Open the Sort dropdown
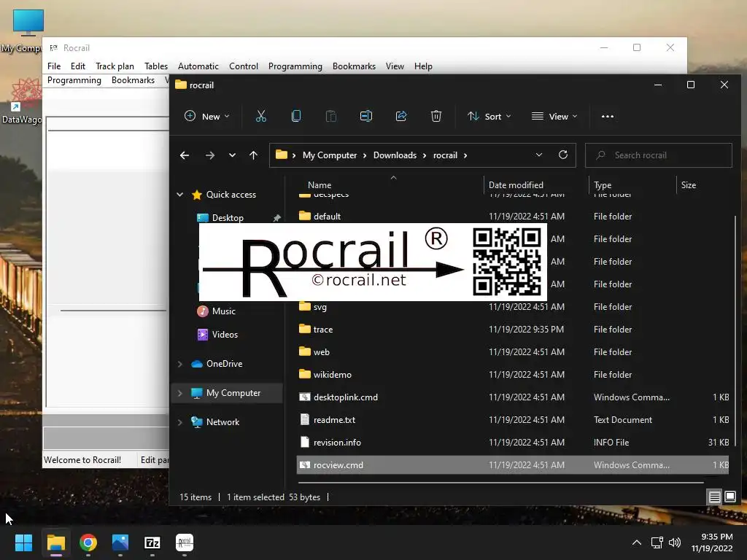 [x=489, y=116]
